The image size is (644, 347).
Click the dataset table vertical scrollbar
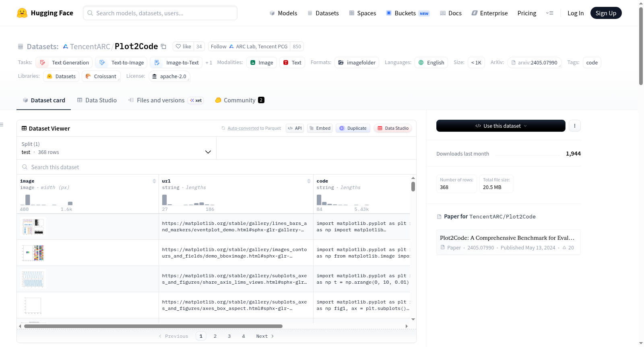click(413, 187)
